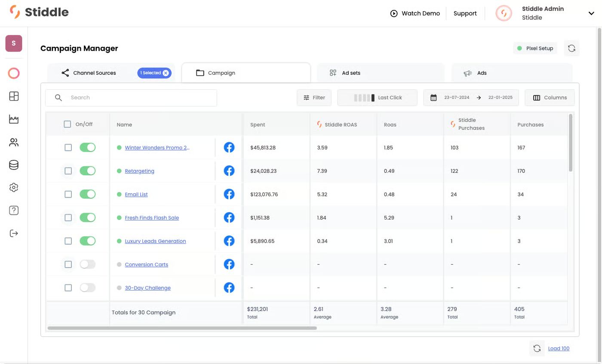Click into the campaign Search field
Image resolution: width=602 pixels, height=364 pixels.
pos(131,98)
